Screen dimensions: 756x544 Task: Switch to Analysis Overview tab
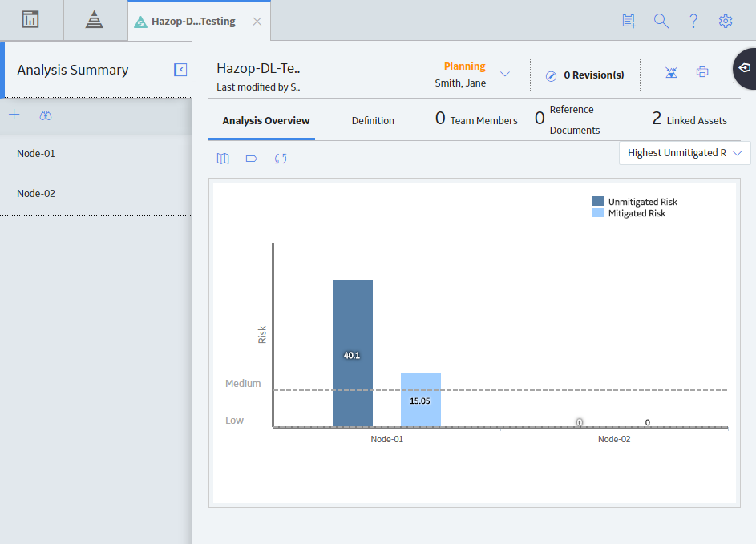[266, 120]
